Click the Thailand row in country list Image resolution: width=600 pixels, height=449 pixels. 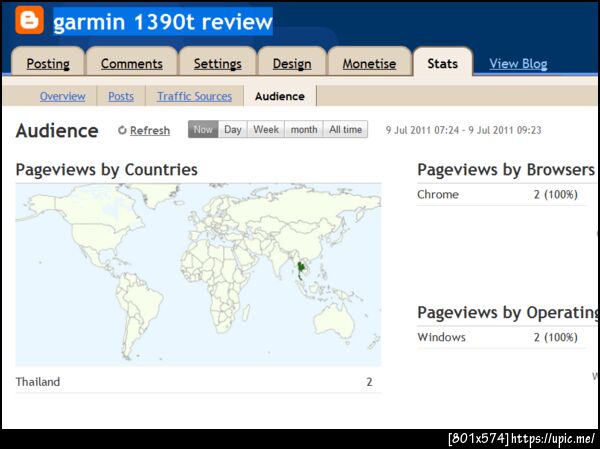(x=198, y=382)
